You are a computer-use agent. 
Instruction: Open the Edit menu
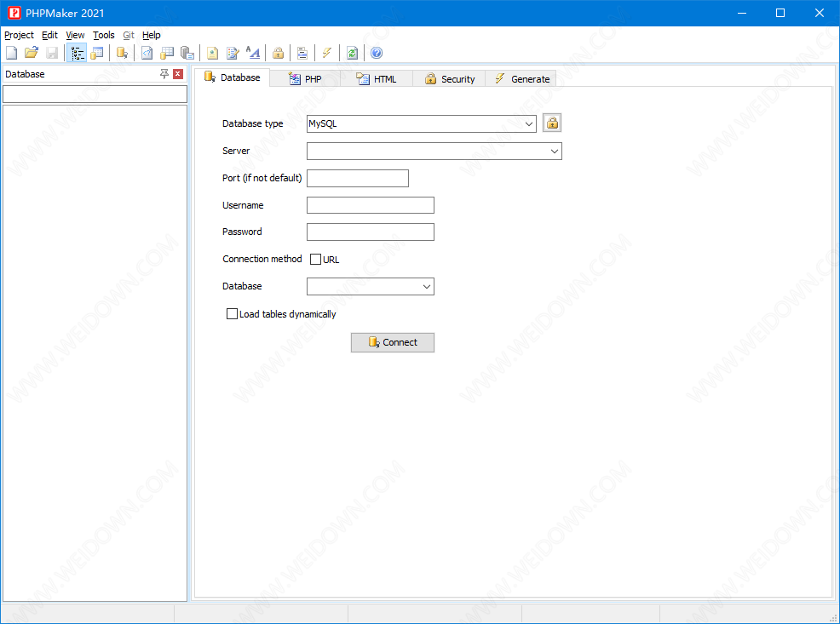tap(49, 35)
